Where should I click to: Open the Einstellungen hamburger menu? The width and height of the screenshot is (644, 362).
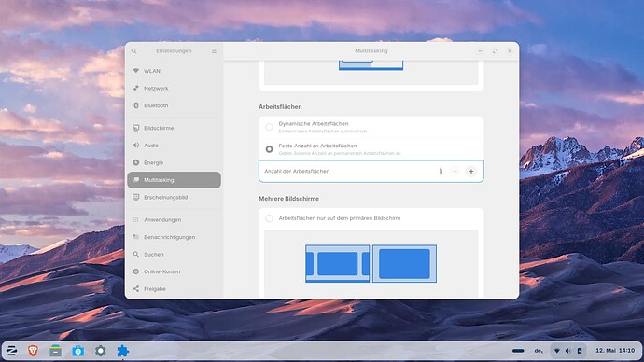(x=214, y=51)
